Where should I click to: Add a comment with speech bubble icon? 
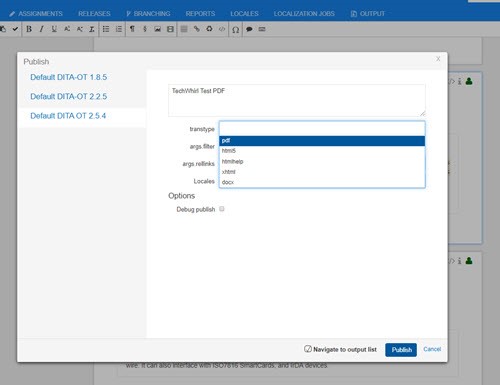coord(249,29)
